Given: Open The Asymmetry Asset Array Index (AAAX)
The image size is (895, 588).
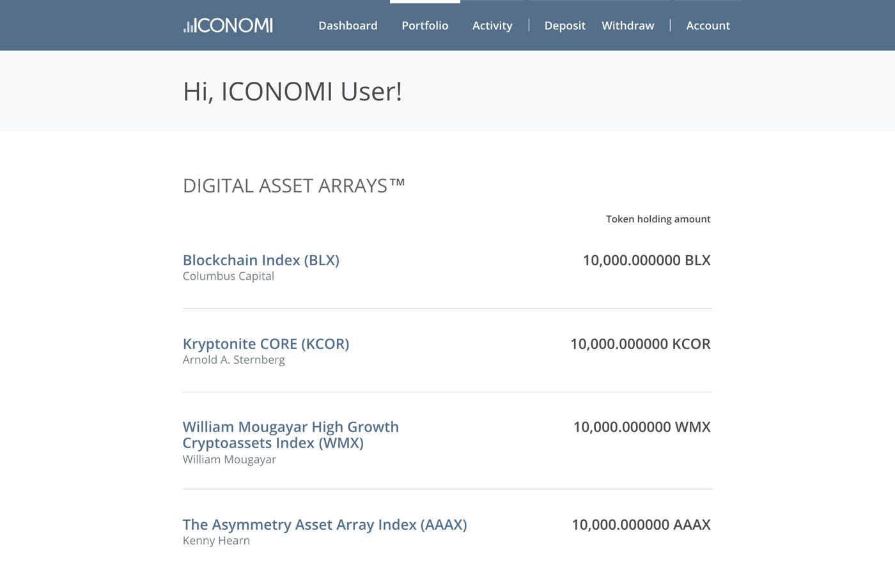Looking at the screenshot, I should click(x=325, y=525).
